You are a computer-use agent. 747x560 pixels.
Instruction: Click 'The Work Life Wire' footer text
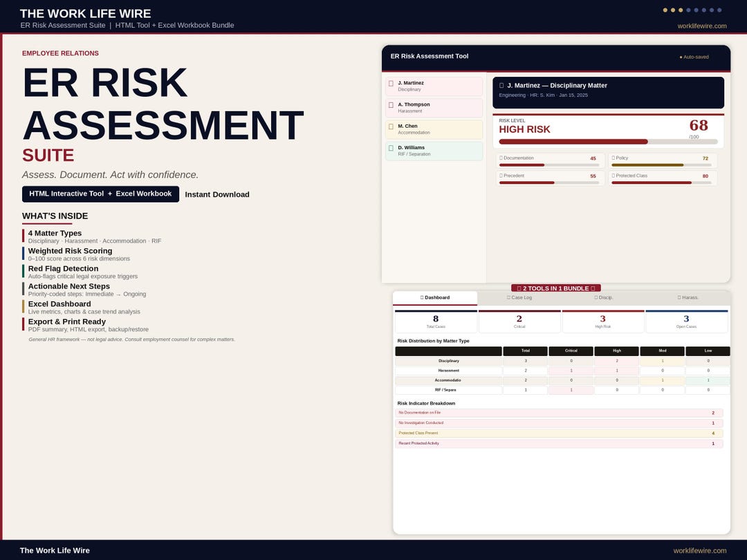[x=55, y=550]
